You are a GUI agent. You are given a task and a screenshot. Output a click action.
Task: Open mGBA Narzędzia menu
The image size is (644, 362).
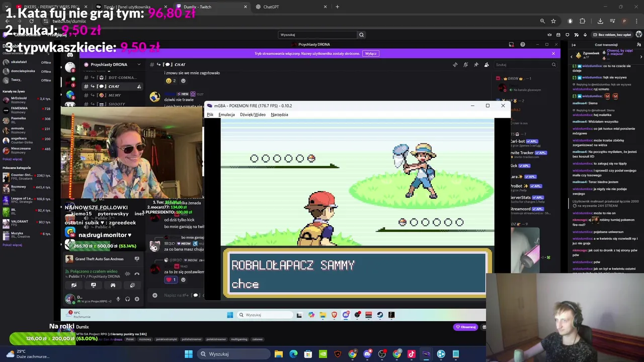tap(279, 115)
